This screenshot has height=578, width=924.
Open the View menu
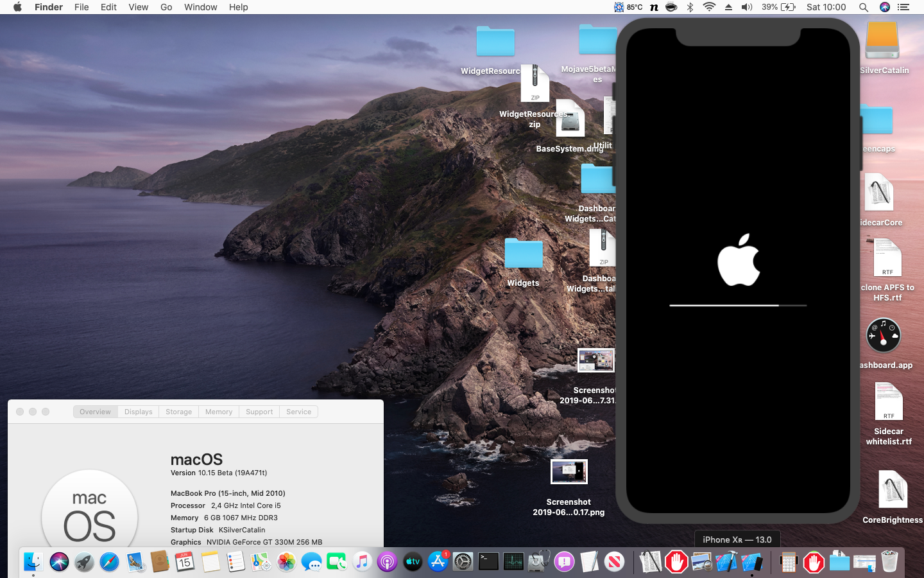coord(138,7)
